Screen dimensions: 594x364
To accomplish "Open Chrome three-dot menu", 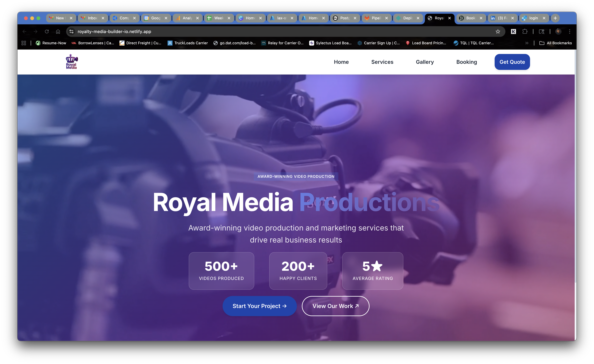I will click(x=570, y=32).
